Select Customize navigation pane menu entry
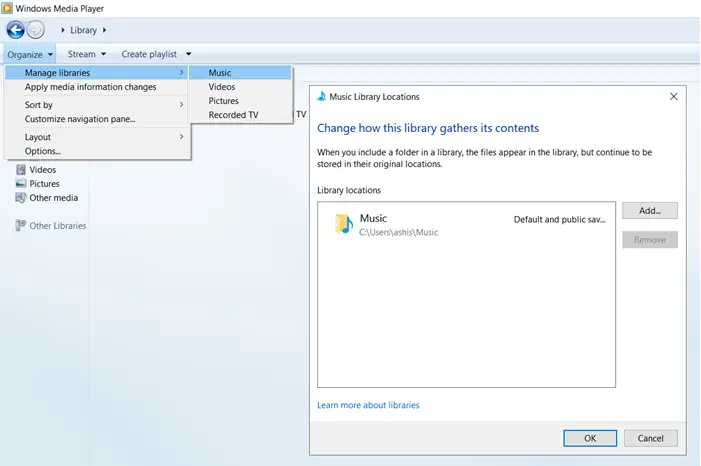Viewport: 701px width, 466px height. (97, 119)
